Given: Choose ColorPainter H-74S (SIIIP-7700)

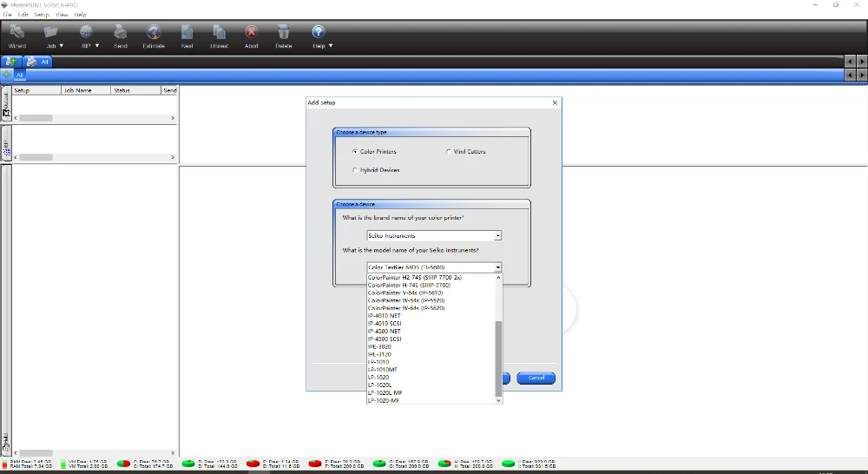Looking at the screenshot, I should coord(431,285).
